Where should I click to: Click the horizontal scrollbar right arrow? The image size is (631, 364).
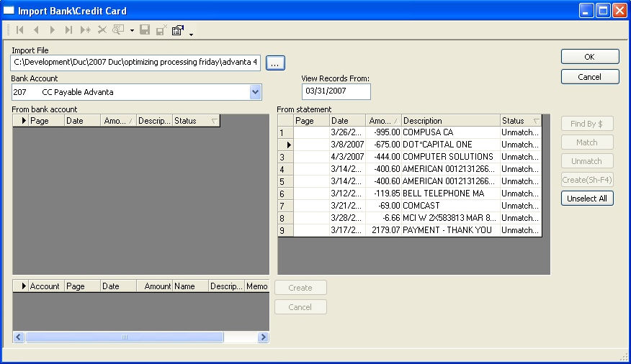click(263, 337)
